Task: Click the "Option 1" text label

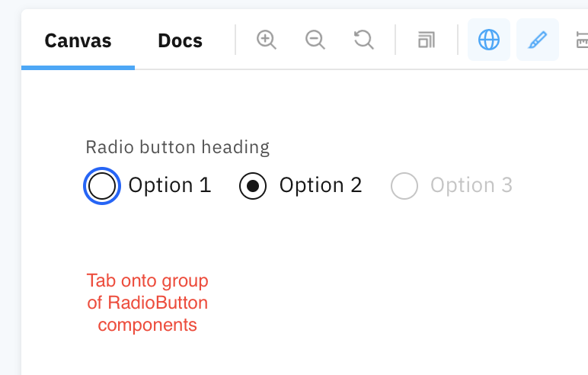Action: tap(169, 185)
